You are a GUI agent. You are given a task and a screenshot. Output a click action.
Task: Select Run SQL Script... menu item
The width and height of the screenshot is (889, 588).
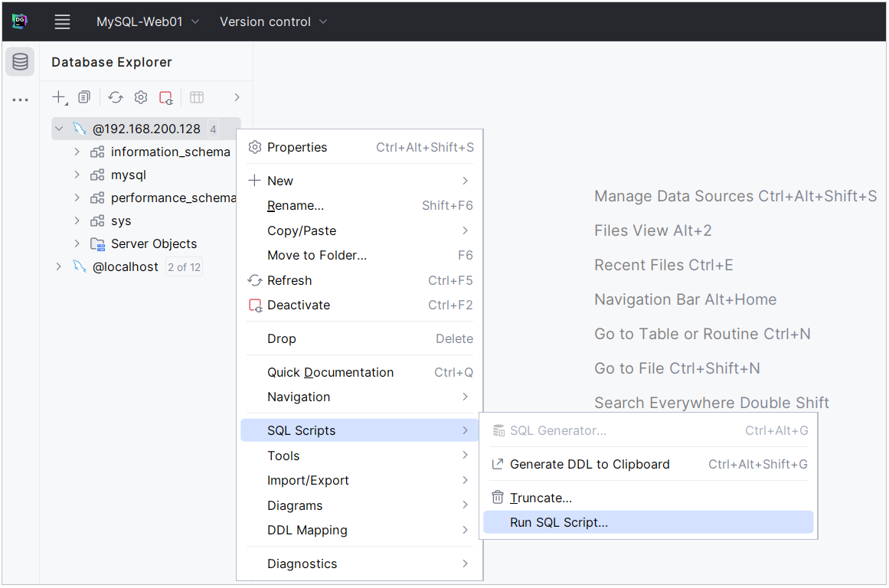point(559,523)
